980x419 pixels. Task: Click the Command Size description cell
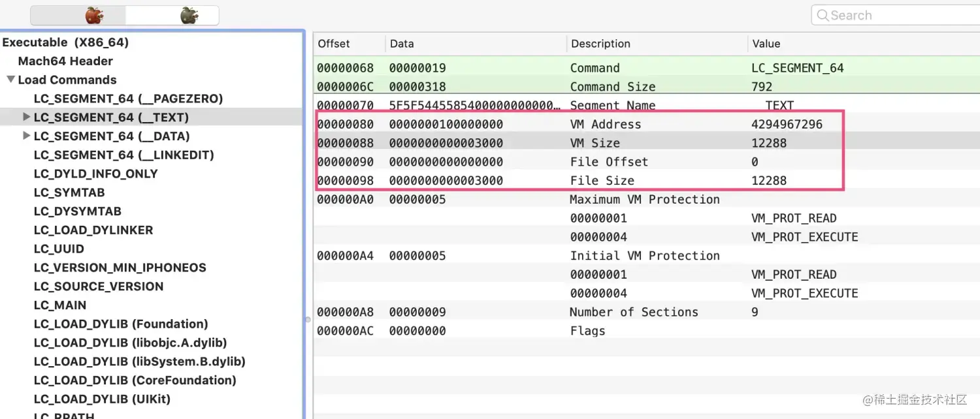[x=613, y=87]
